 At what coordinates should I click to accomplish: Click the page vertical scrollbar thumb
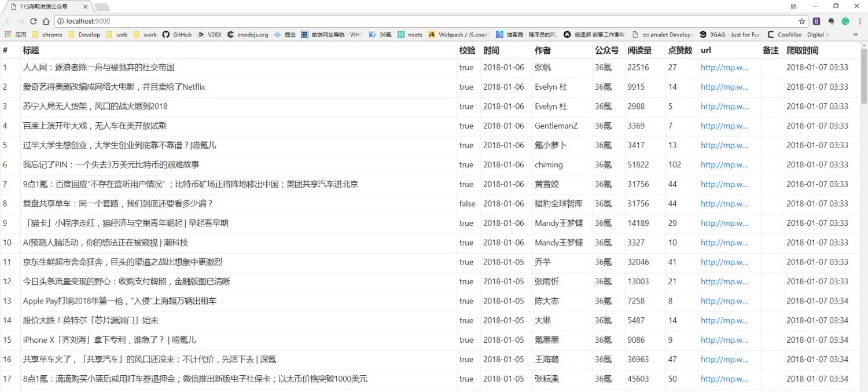click(x=864, y=75)
